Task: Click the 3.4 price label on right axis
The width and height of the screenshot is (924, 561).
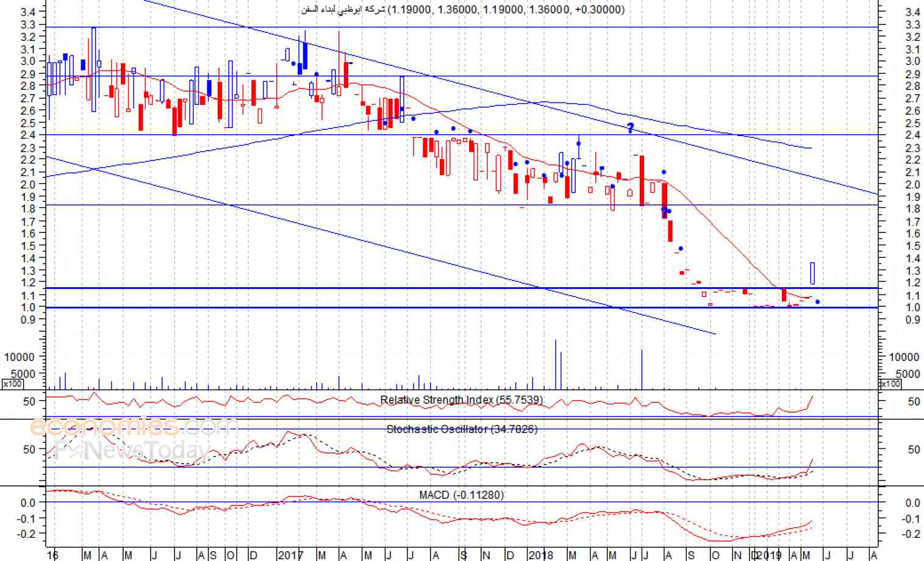Action: click(912, 12)
